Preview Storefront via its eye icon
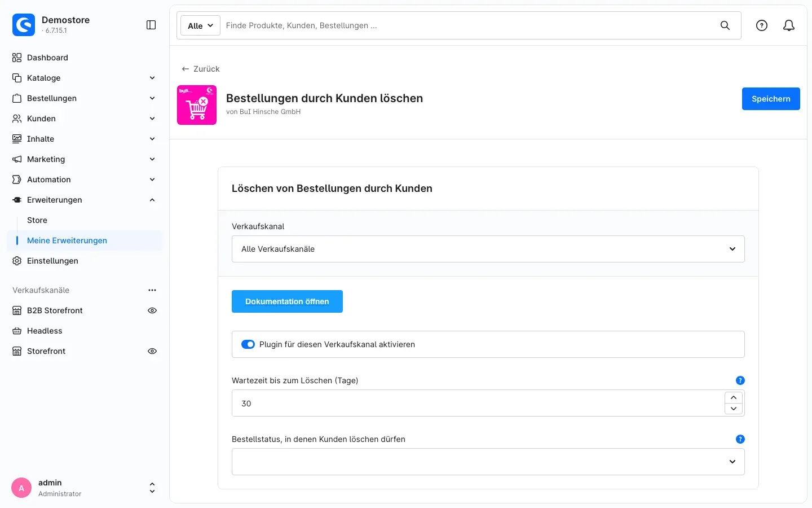 point(152,351)
